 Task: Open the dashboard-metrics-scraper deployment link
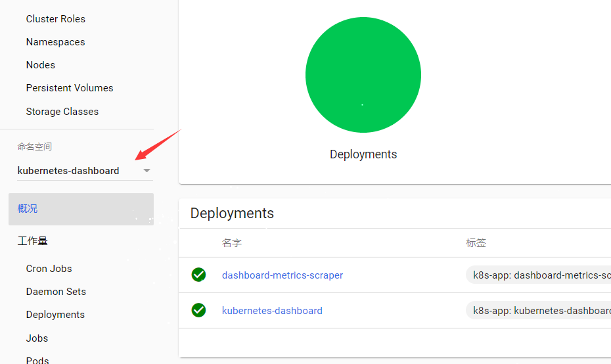point(283,275)
